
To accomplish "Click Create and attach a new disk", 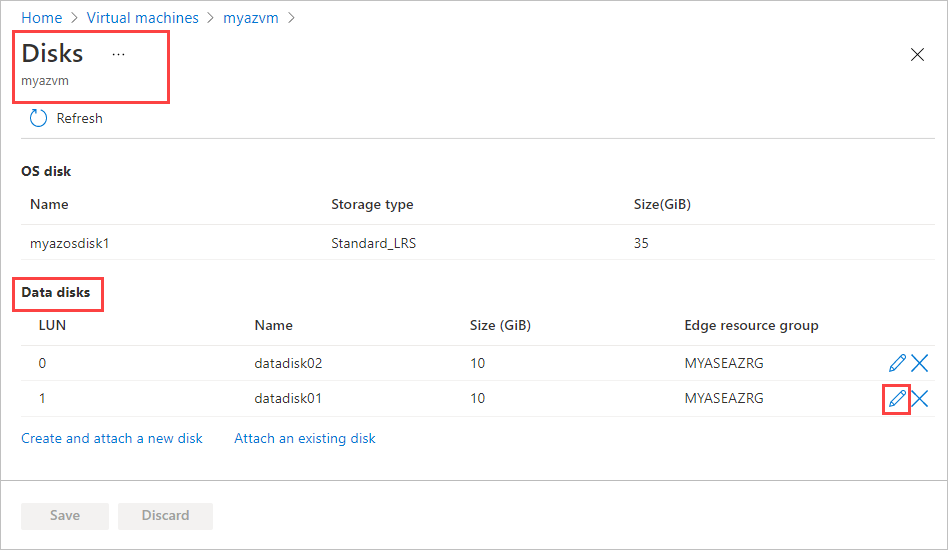I will 112,438.
